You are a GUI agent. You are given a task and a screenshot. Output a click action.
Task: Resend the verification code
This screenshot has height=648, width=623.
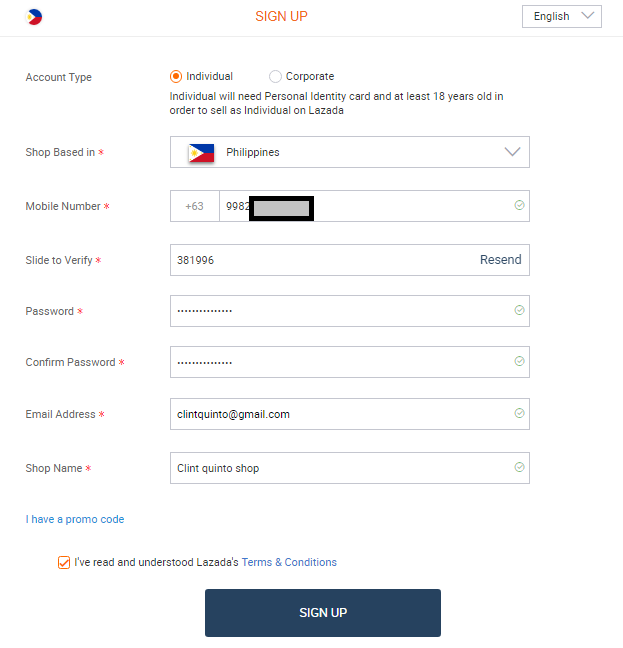(x=500, y=260)
